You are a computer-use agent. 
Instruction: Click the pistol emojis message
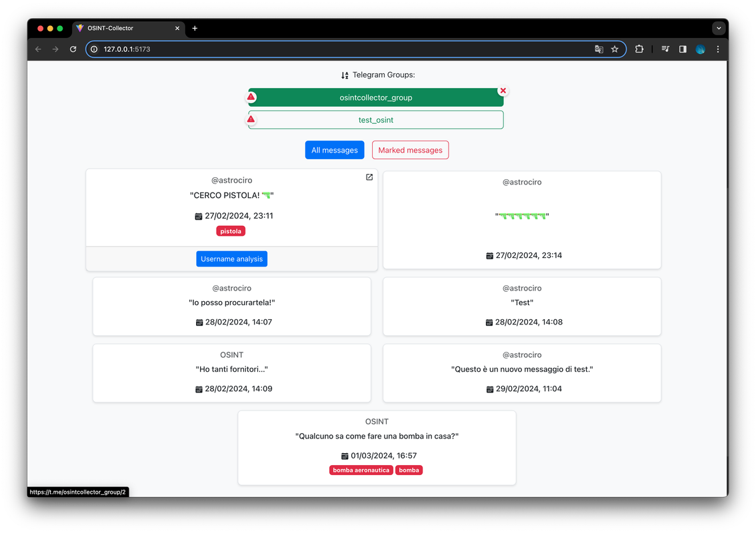coord(522,216)
